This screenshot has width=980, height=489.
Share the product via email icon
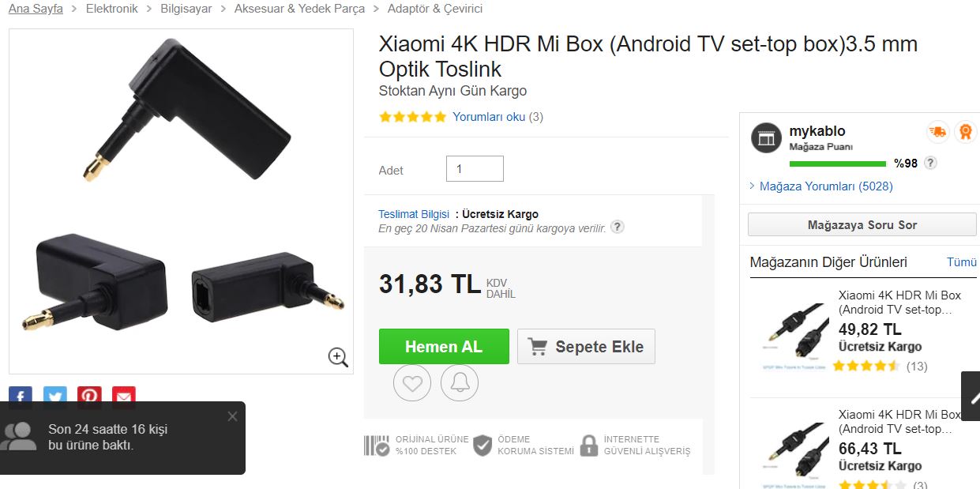[x=124, y=394]
